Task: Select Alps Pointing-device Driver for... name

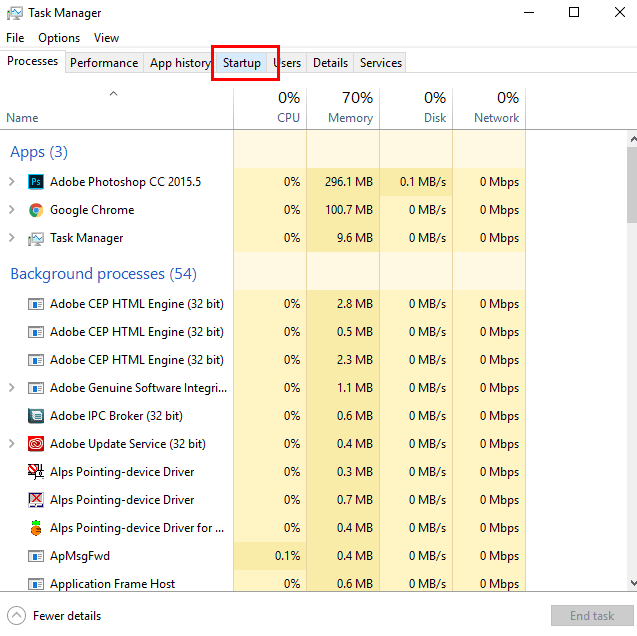Action: (137, 528)
